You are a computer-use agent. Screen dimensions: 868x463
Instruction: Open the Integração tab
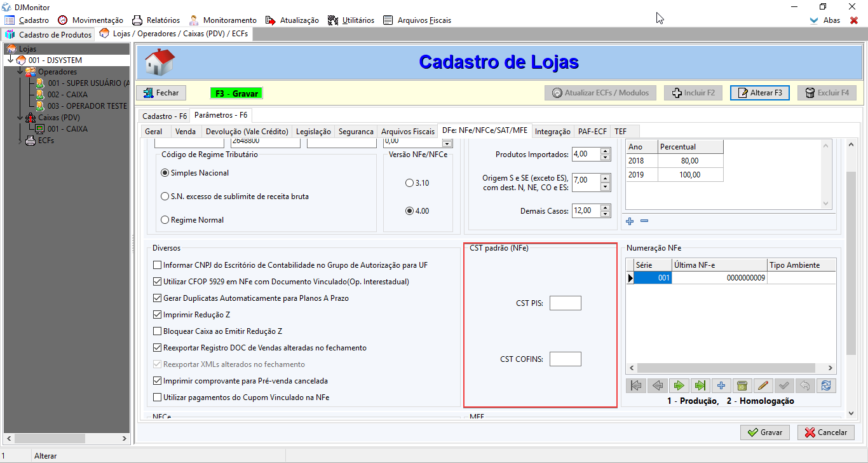tap(552, 132)
